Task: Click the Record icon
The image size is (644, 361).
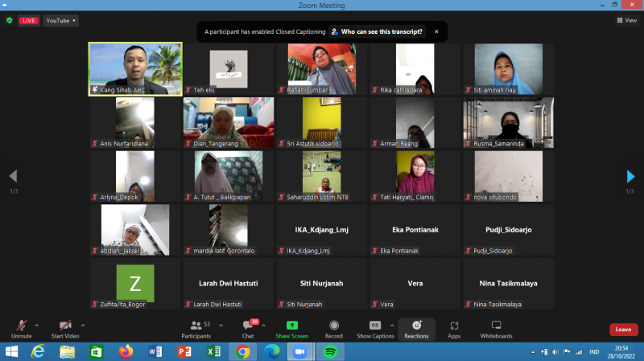Action: [x=333, y=327]
